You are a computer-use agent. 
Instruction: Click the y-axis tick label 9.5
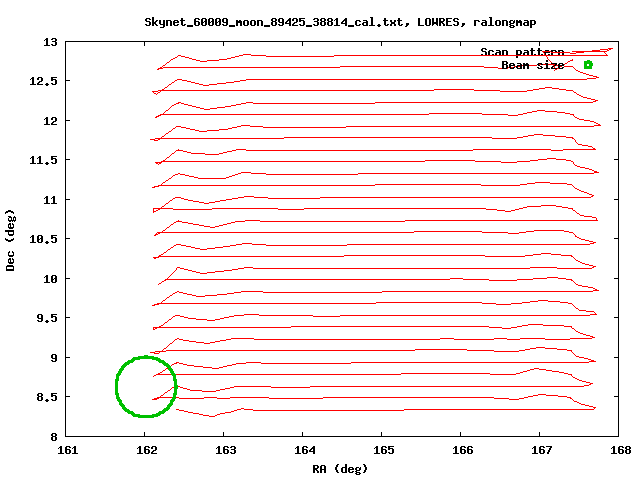47,318
